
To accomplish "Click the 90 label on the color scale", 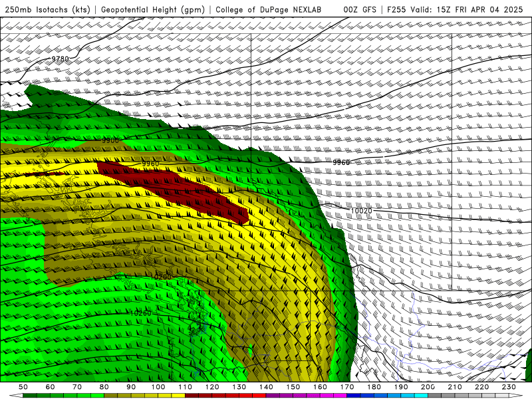I will 131,387.
